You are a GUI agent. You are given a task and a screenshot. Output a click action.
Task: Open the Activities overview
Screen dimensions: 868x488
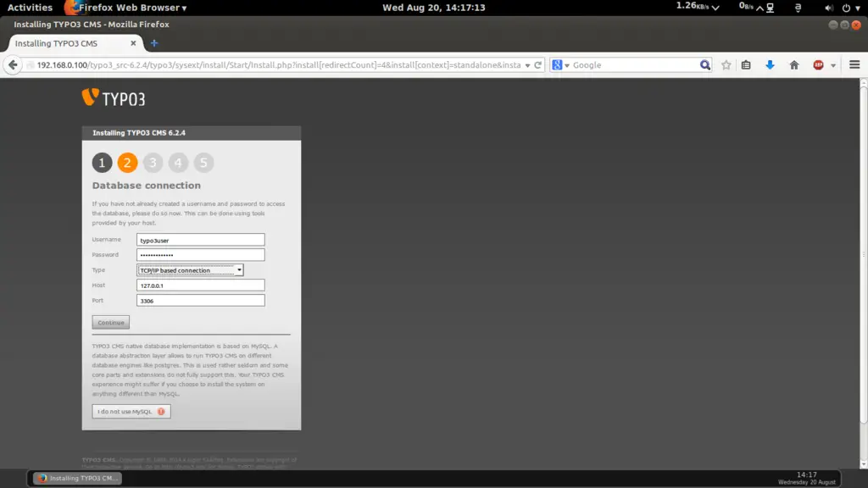[30, 8]
